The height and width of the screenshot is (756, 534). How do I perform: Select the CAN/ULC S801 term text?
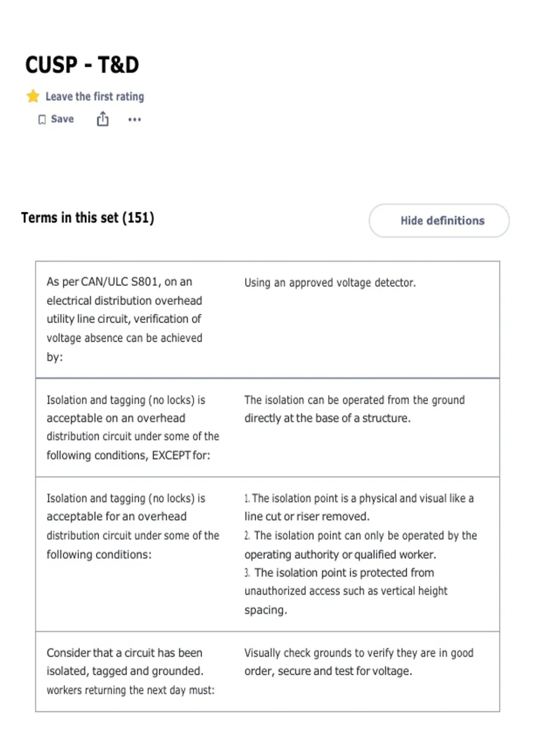125,319
